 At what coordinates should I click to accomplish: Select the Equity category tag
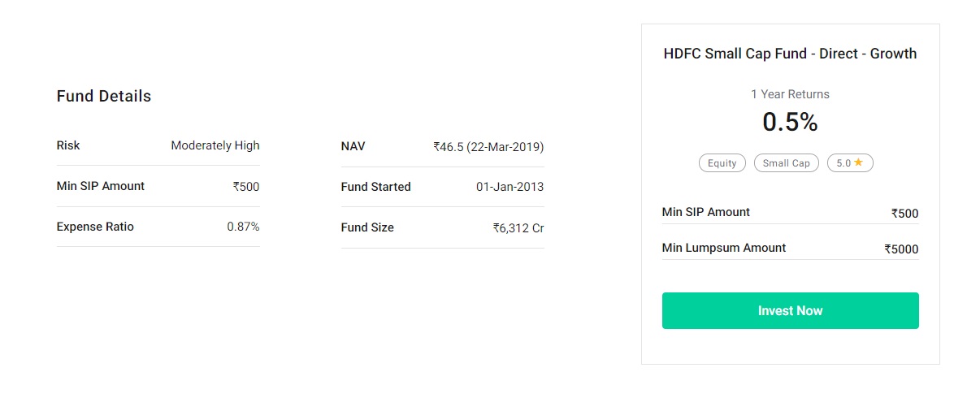pos(722,163)
